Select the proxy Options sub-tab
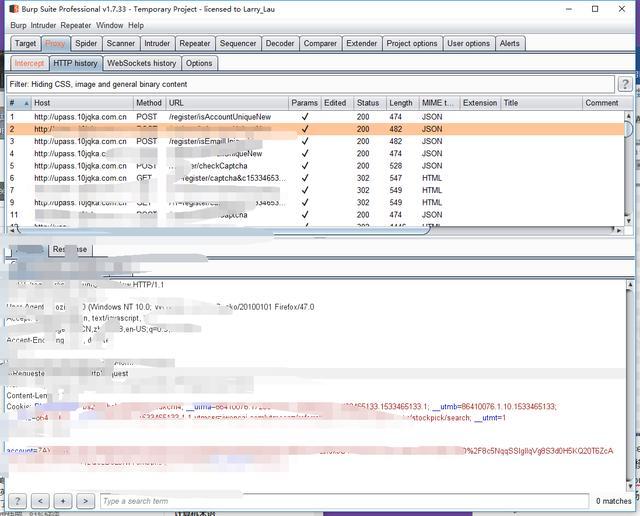This screenshot has height=516, width=640. pos(199,63)
